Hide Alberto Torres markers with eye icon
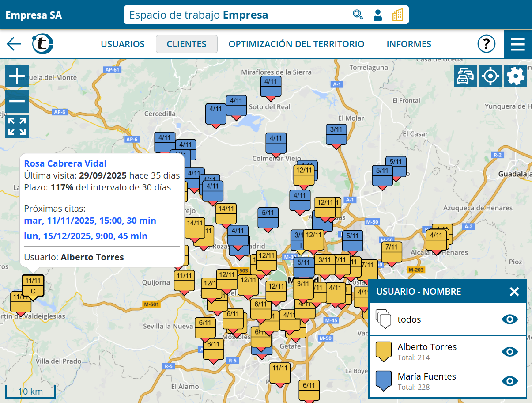This screenshot has height=403, width=532. point(510,352)
